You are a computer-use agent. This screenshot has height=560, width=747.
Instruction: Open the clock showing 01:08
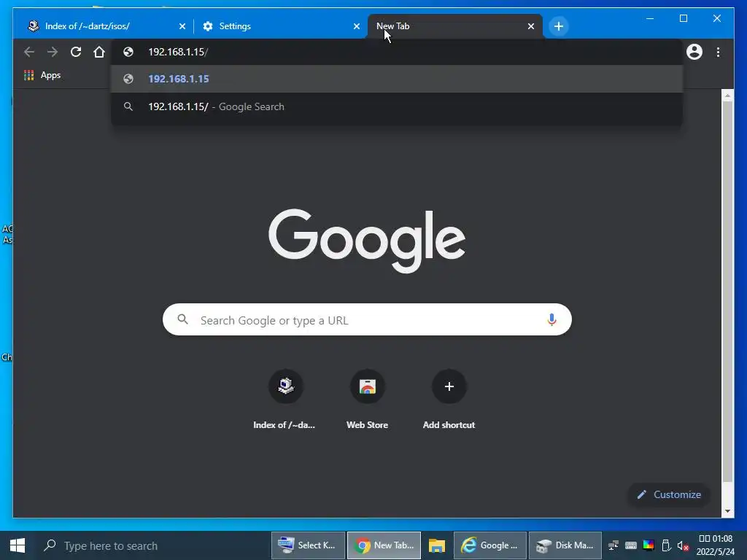click(x=716, y=545)
